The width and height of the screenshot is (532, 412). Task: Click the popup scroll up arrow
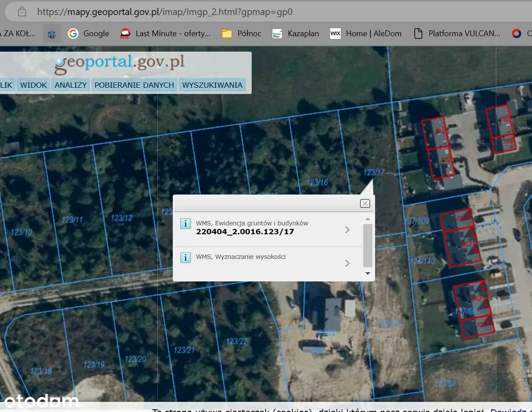368,219
